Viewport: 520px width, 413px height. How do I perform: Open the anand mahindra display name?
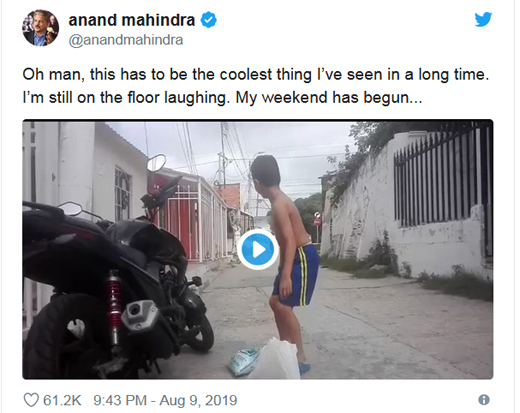[x=132, y=20]
